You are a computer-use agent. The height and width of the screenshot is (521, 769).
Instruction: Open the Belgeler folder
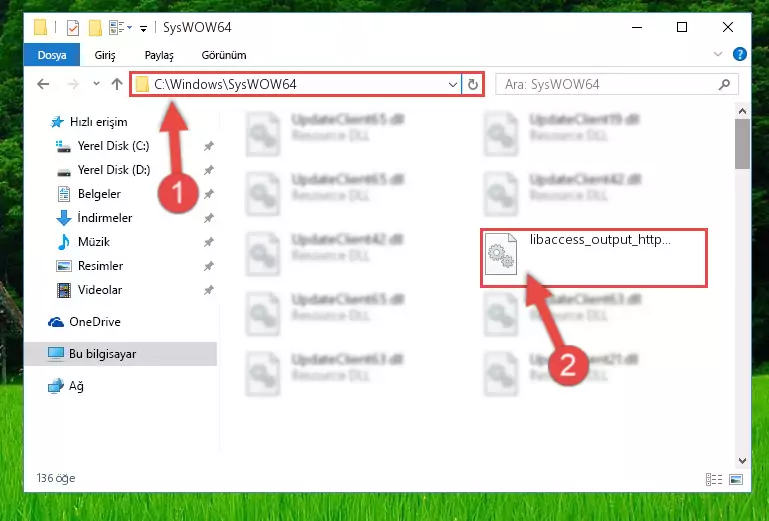pyautogui.click(x=89, y=194)
